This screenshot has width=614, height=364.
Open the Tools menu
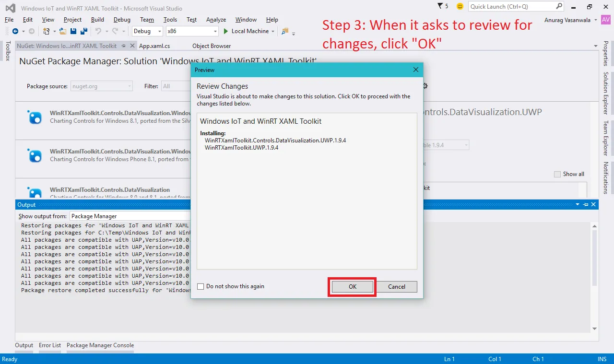click(170, 20)
